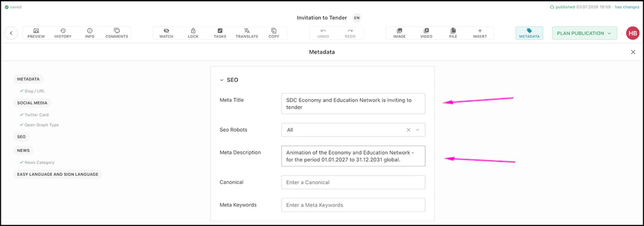644x226 pixels.
Task: Open the Tasks tool
Action: click(x=219, y=33)
